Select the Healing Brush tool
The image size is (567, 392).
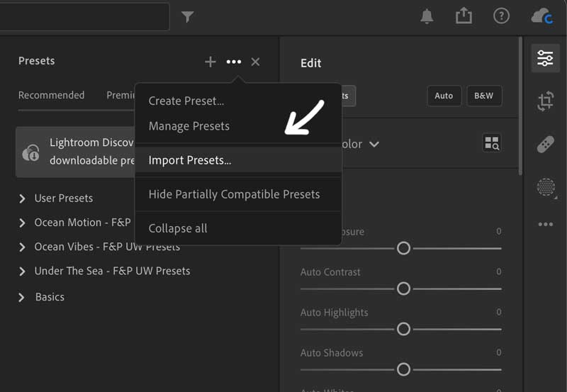[545, 145]
